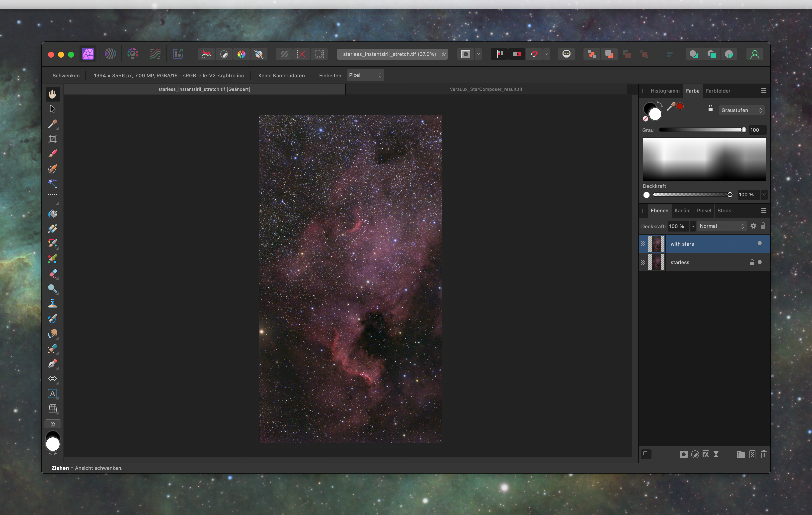
Task: Open the Graustufen color model dropdown
Action: (741, 110)
